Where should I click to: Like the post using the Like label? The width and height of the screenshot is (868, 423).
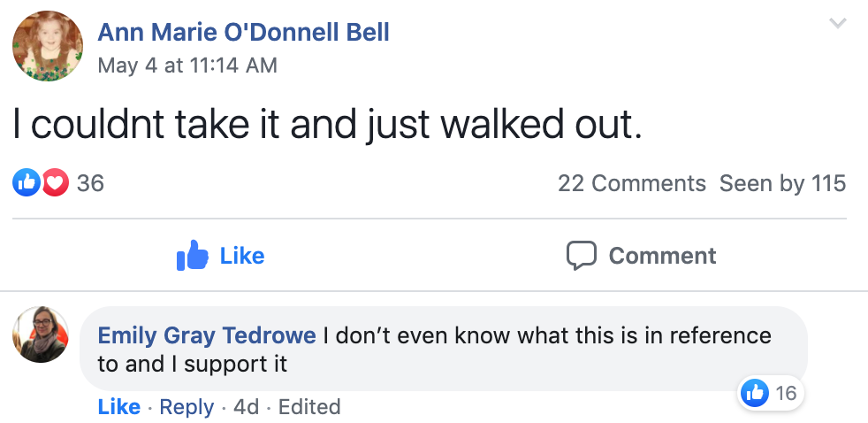(241, 256)
